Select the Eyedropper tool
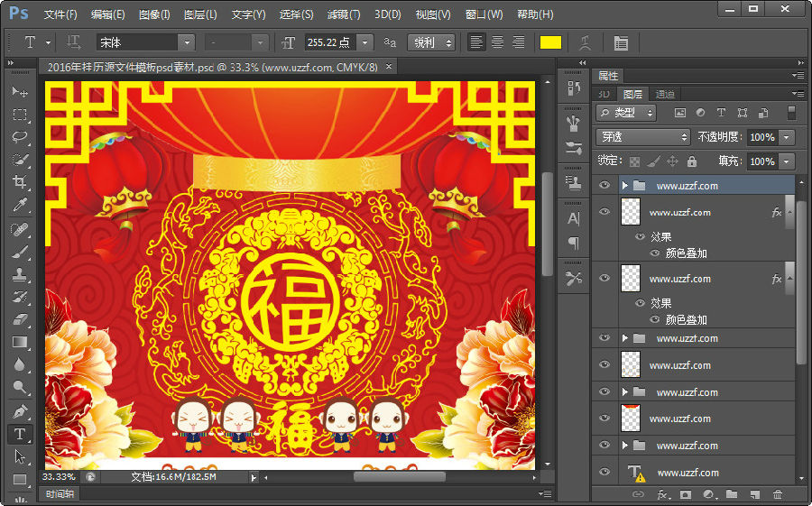 20,205
